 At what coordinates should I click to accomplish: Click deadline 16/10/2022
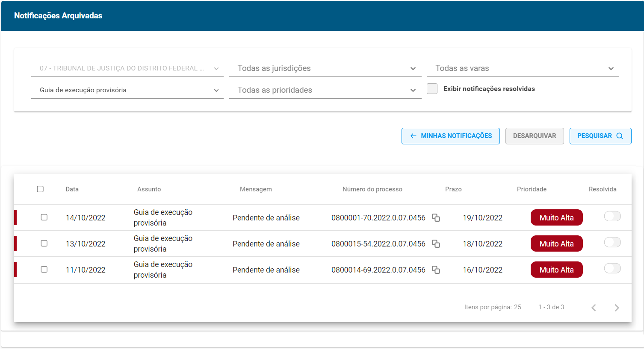point(482,270)
